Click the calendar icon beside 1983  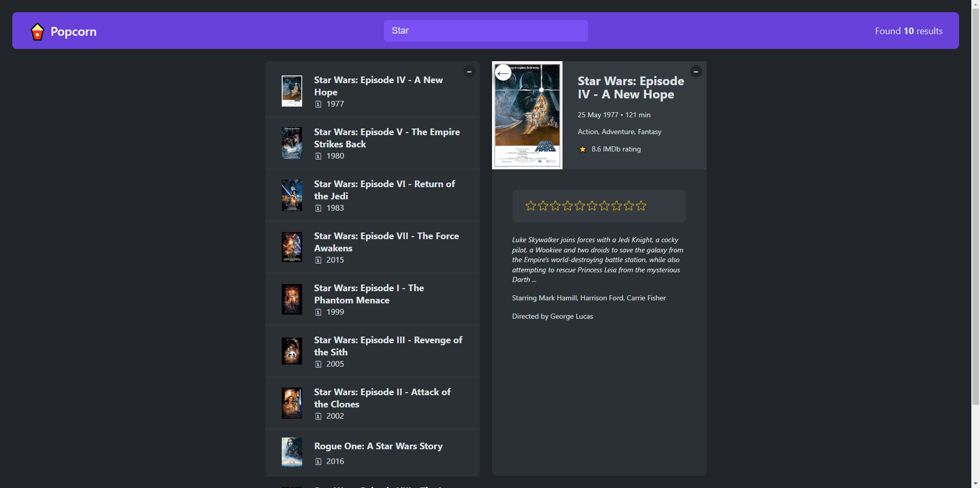[x=318, y=208]
